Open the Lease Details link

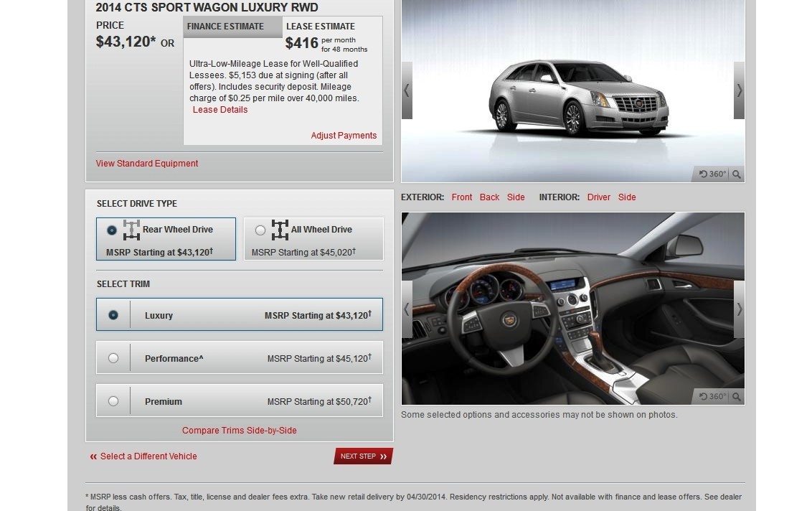click(220, 110)
